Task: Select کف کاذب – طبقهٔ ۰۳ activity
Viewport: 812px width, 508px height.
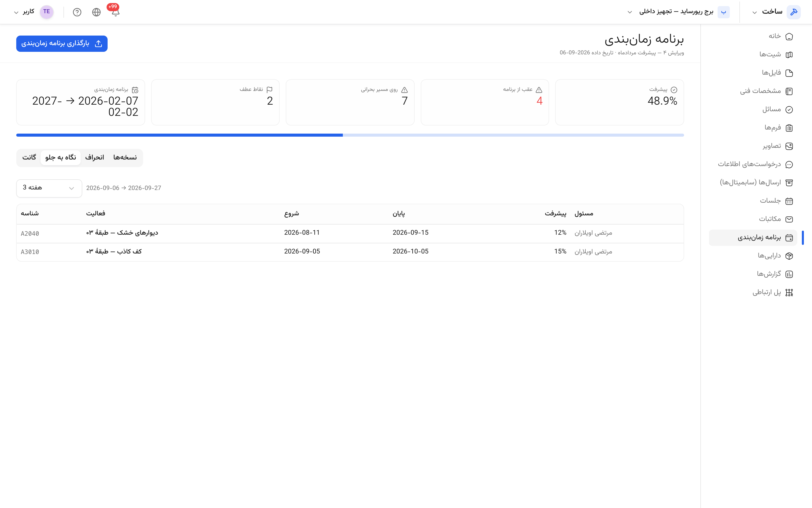Action: 114,251
